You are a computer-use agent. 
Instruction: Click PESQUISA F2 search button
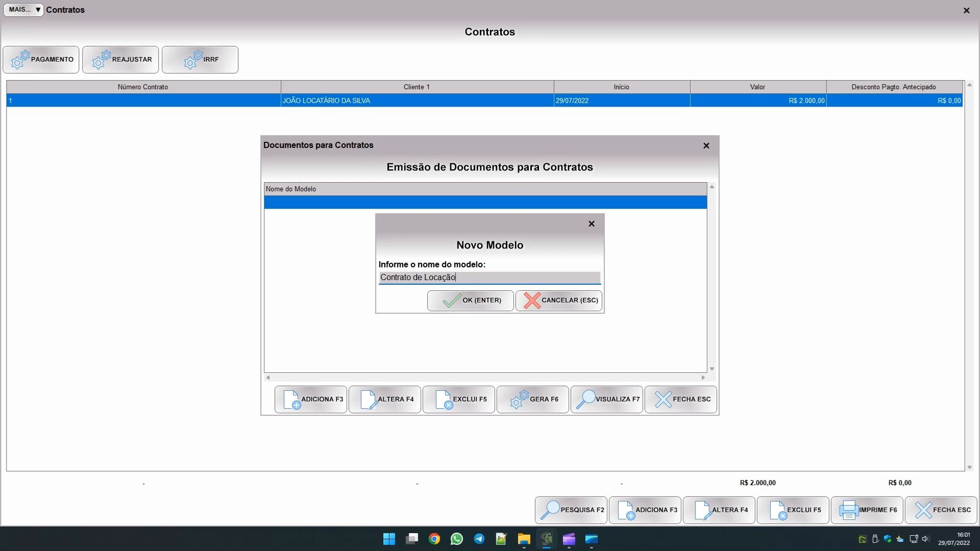(x=571, y=510)
